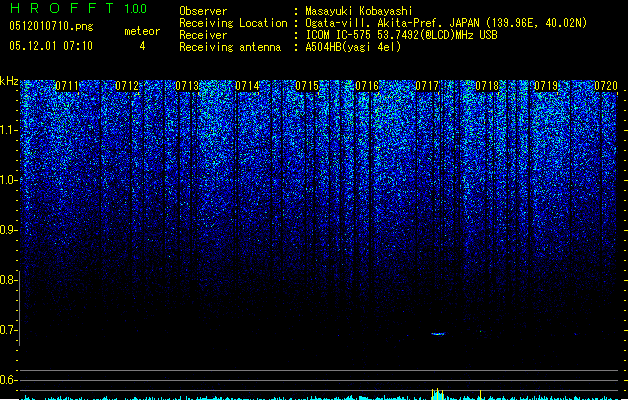Image resolution: width=629 pixels, height=400 pixels.
Task: Click the Receiving Location label
Action: (233, 23)
